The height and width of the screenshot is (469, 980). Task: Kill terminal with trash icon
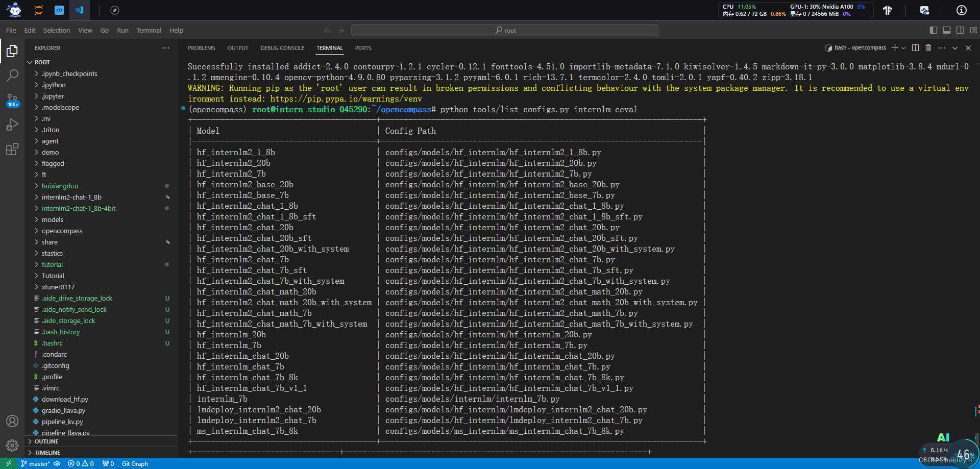pos(928,48)
